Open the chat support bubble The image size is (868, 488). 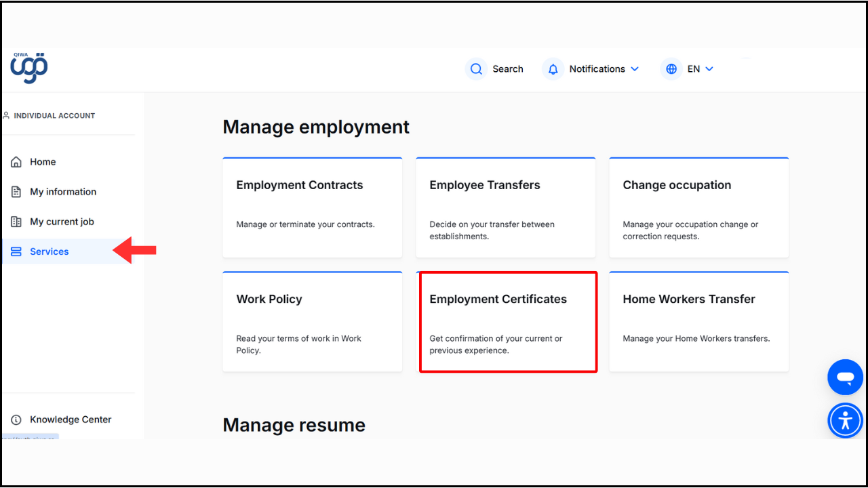point(845,378)
